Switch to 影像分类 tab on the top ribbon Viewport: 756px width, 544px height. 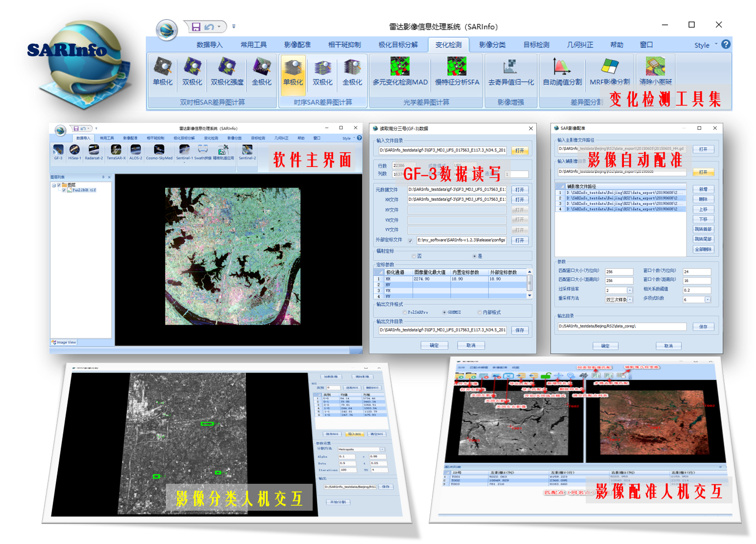pyautogui.click(x=492, y=45)
